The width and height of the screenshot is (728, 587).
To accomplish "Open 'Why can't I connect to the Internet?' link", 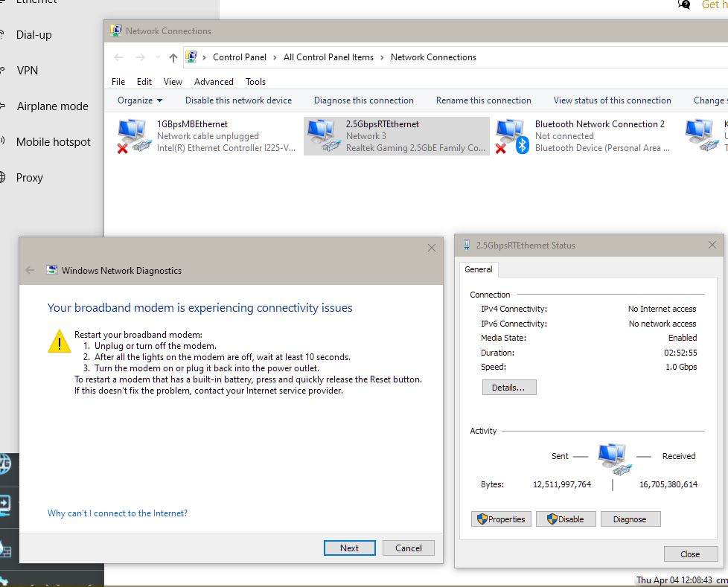I will 118,513.
